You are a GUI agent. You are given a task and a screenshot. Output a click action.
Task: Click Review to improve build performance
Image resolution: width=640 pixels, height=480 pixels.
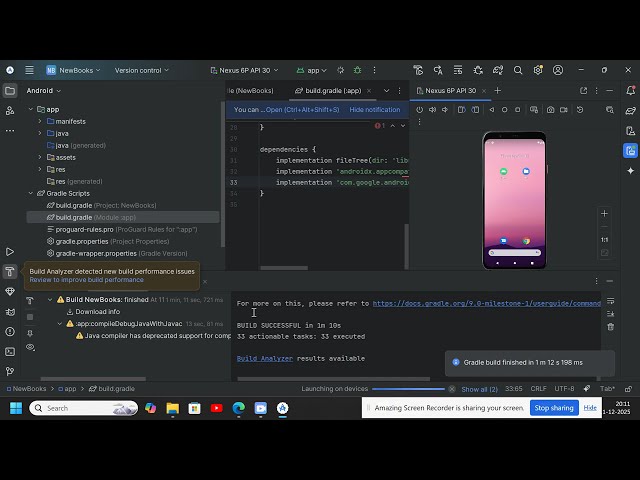[x=87, y=280]
